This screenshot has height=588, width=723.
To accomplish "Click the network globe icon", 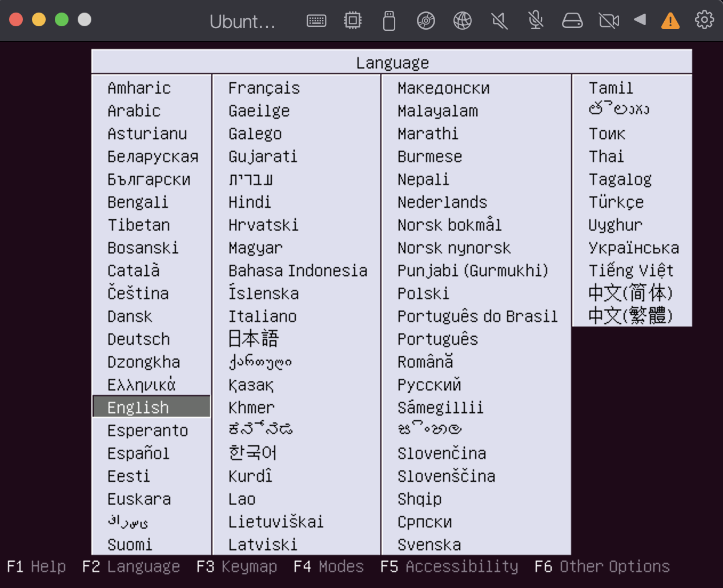I will (x=463, y=21).
